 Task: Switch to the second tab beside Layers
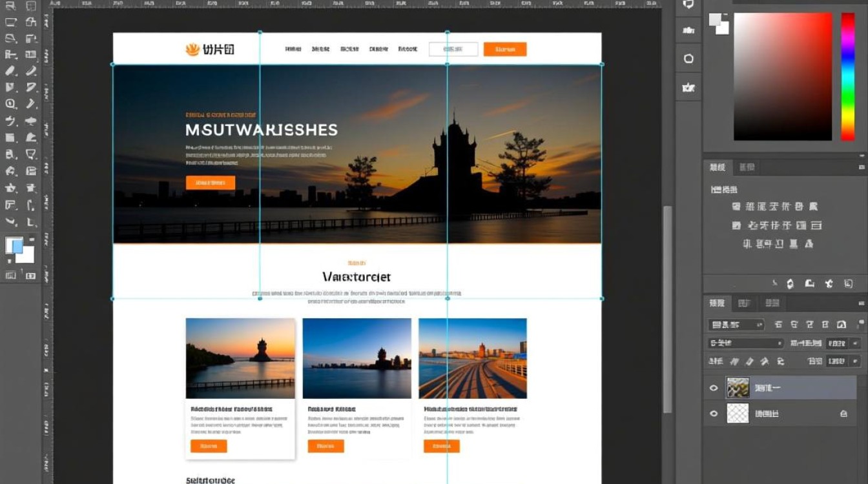point(744,303)
